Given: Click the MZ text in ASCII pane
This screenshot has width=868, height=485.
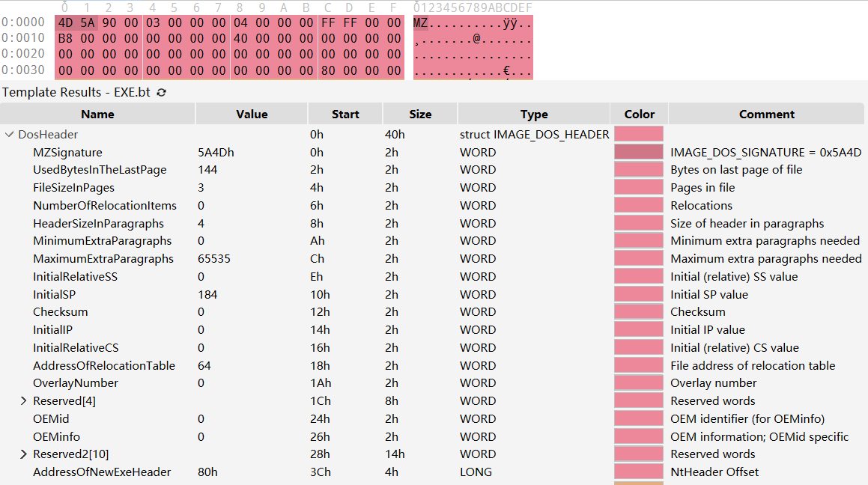Looking at the screenshot, I should [420, 22].
